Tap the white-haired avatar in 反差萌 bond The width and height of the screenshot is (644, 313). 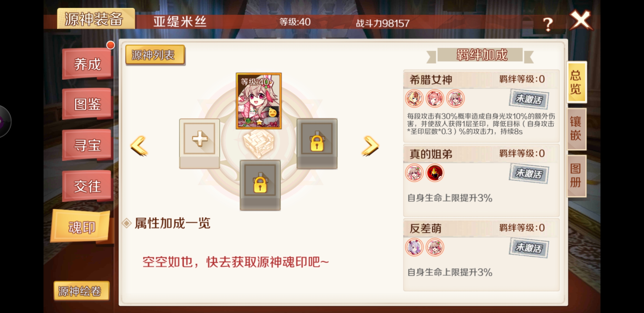click(414, 247)
